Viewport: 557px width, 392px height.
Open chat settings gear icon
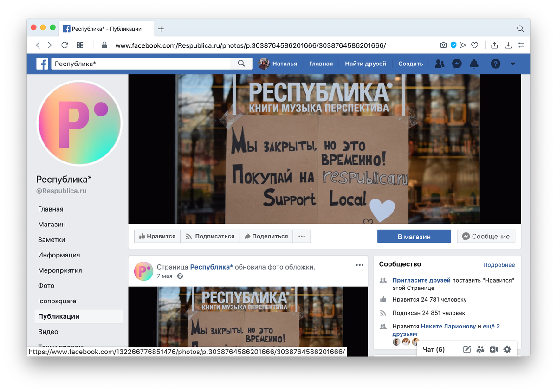tap(507, 349)
